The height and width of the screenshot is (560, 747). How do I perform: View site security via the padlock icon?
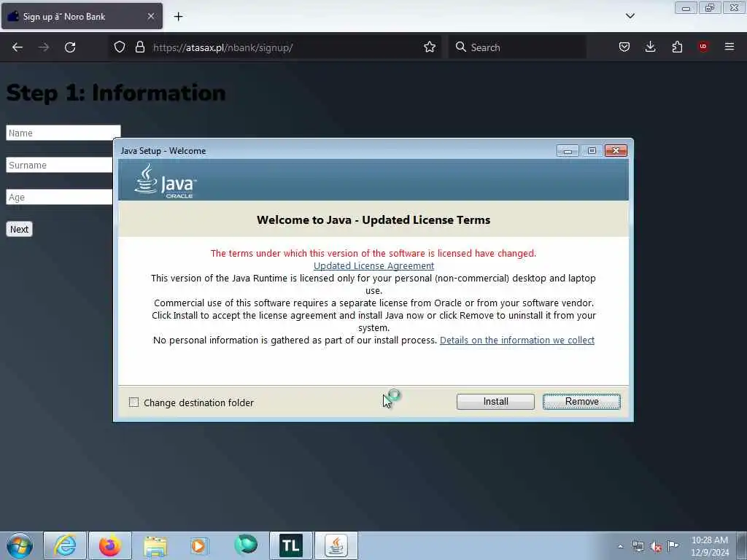[139, 47]
